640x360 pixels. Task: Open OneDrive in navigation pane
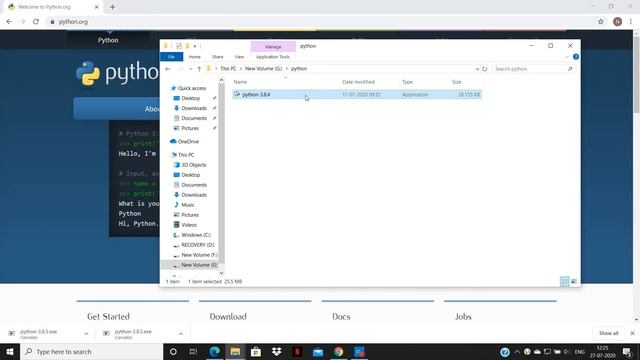point(188,141)
